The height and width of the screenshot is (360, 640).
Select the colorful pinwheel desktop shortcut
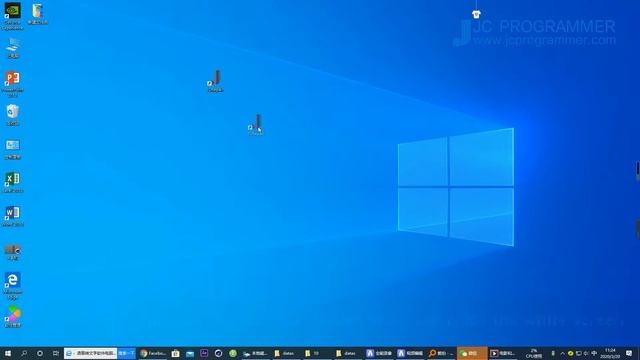13,316
